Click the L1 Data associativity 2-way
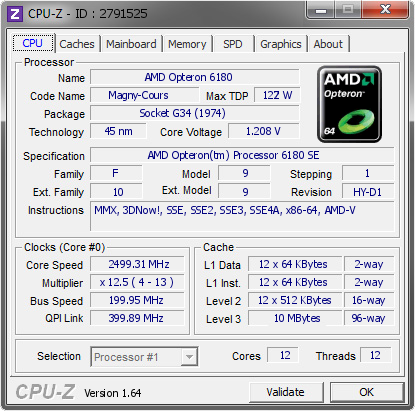The height and width of the screenshot is (411, 415). pos(369,264)
